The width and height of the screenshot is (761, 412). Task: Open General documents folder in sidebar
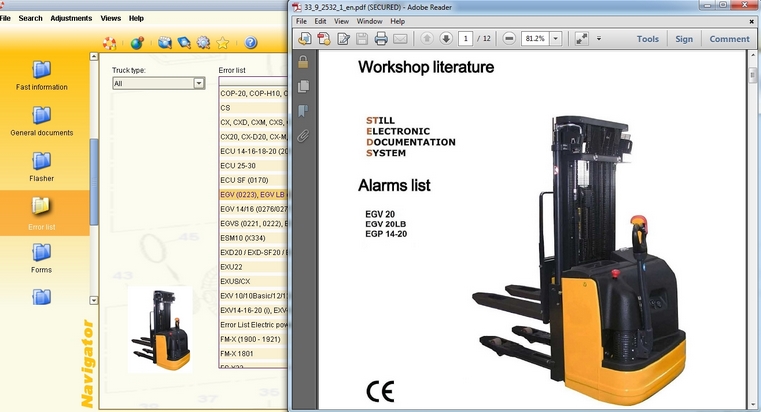point(42,121)
